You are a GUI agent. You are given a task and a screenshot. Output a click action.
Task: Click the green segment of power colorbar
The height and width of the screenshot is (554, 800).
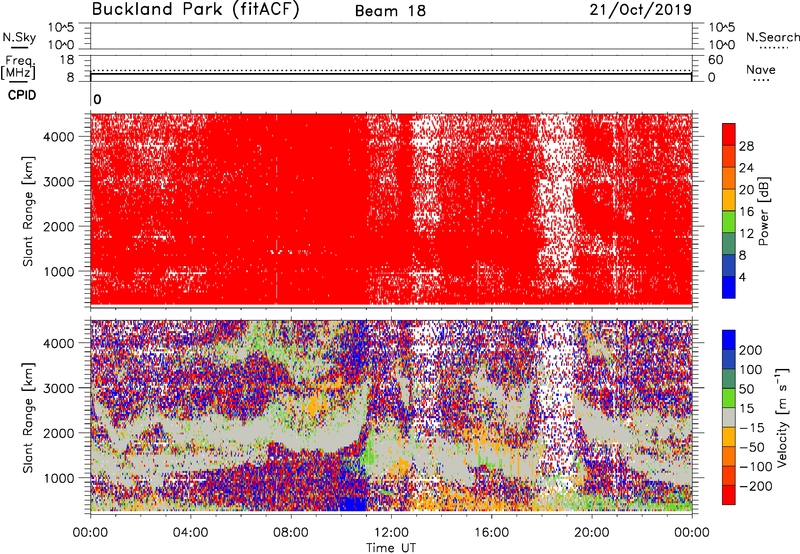(729, 222)
